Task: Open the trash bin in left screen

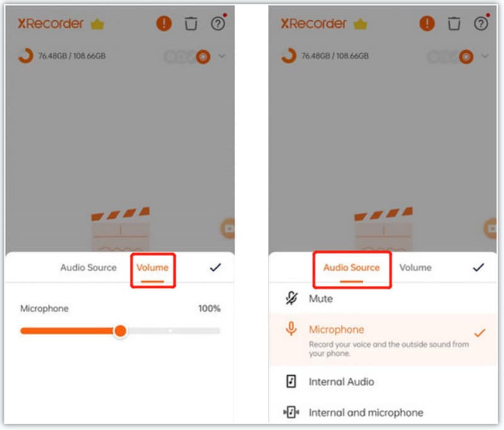Action: [x=191, y=23]
